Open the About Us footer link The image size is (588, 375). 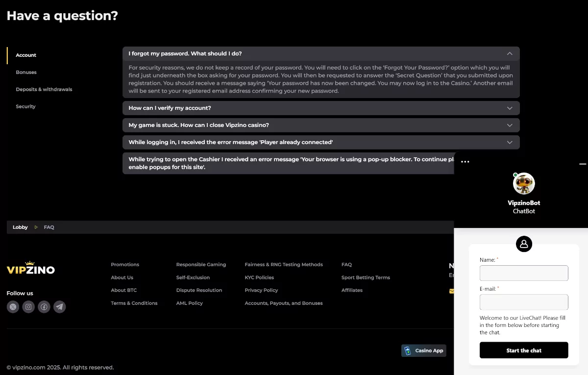point(122,277)
